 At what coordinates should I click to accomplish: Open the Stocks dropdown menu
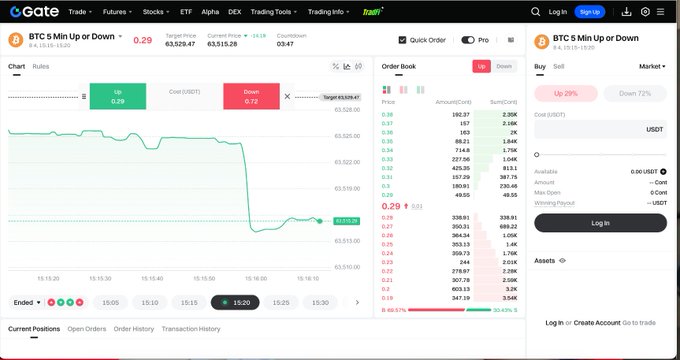pyautogui.click(x=156, y=12)
